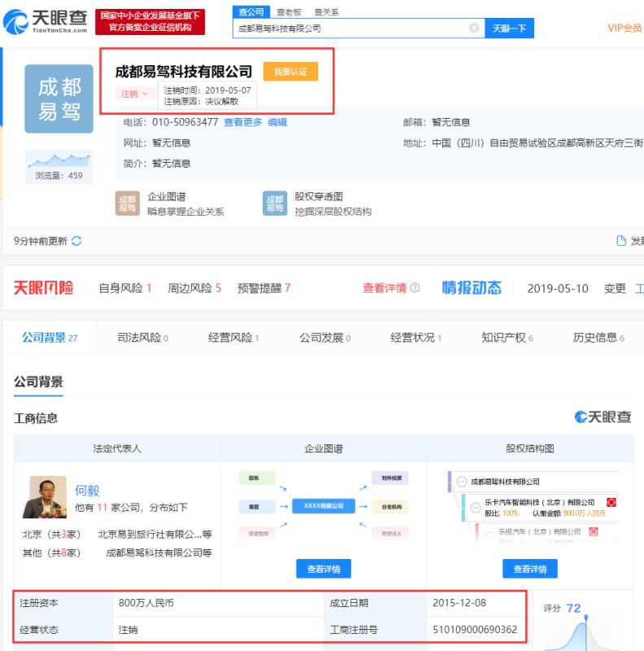Click 查看详情 button under 股权结构图

coord(530,569)
